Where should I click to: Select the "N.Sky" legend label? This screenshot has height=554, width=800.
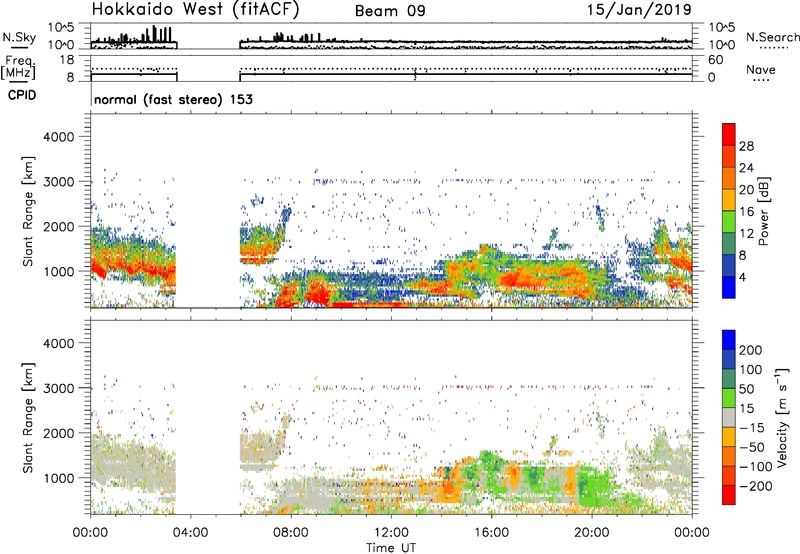[x=19, y=37]
